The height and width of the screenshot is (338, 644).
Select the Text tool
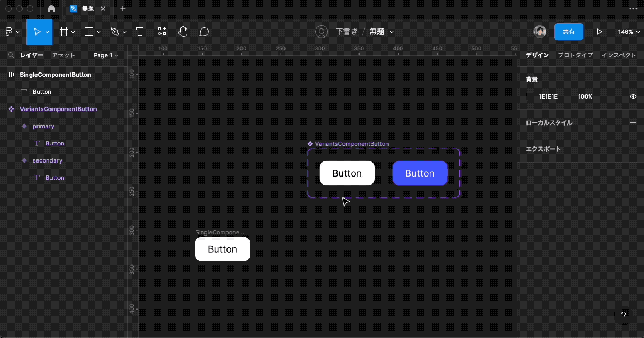pyautogui.click(x=140, y=32)
